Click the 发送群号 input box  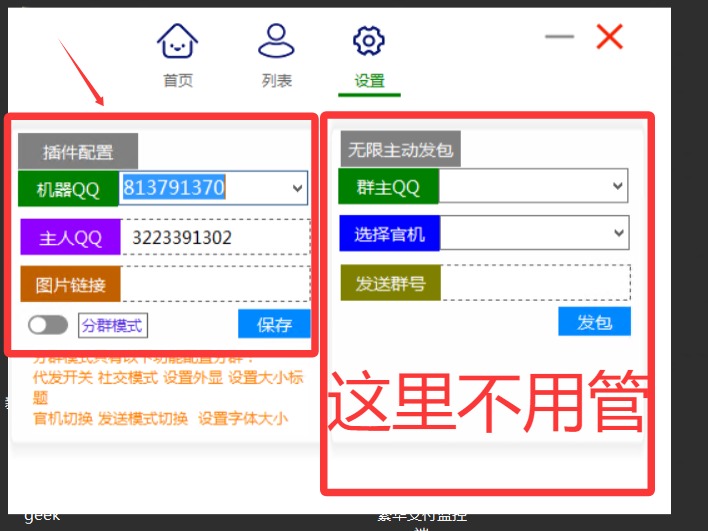tap(534, 283)
